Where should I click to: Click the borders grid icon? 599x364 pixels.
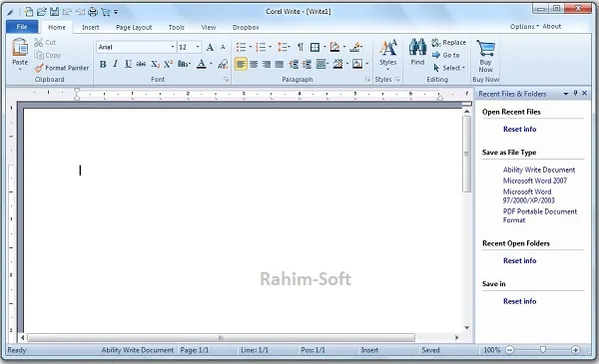(x=314, y=47)
